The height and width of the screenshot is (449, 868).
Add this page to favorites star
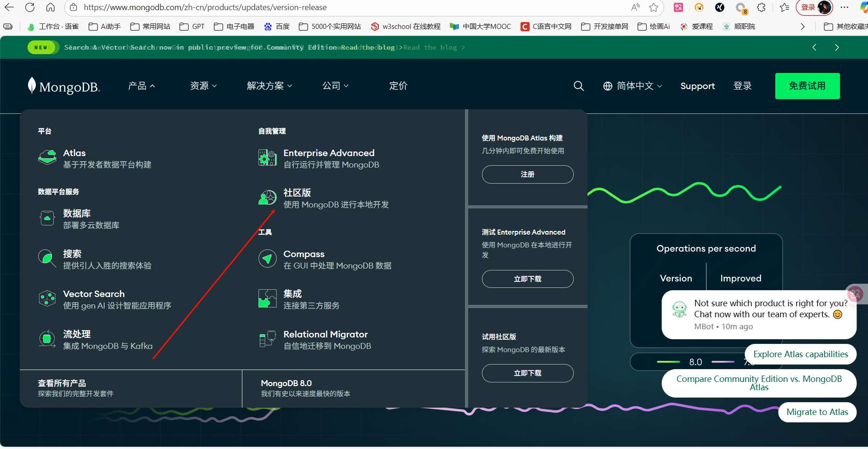(x=654, y=7)
